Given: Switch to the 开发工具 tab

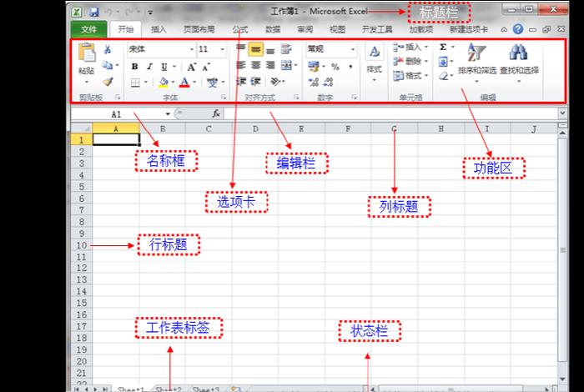Looking at the screenshot, I should [x=377, y=29].
